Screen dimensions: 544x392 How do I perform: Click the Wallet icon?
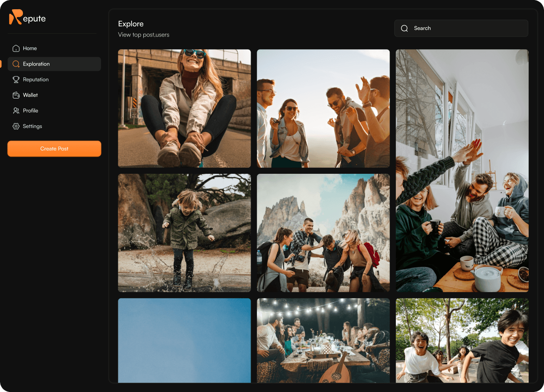tap(16, 95)
